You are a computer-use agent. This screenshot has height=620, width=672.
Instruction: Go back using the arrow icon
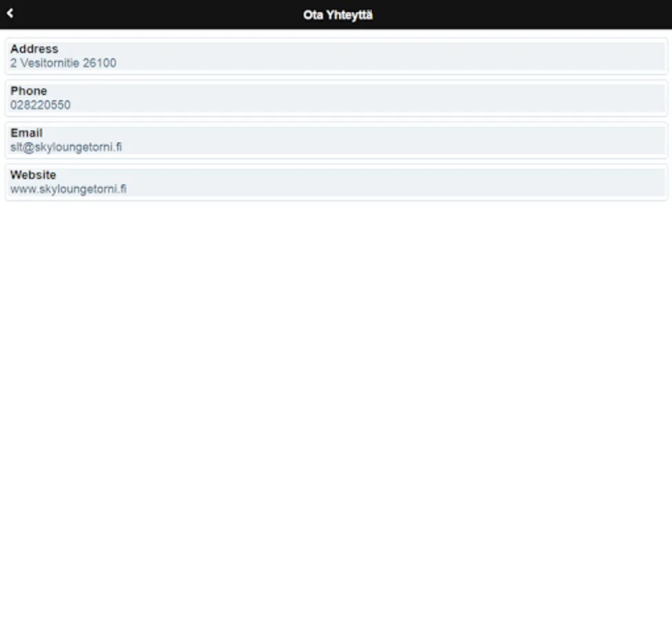10,13
